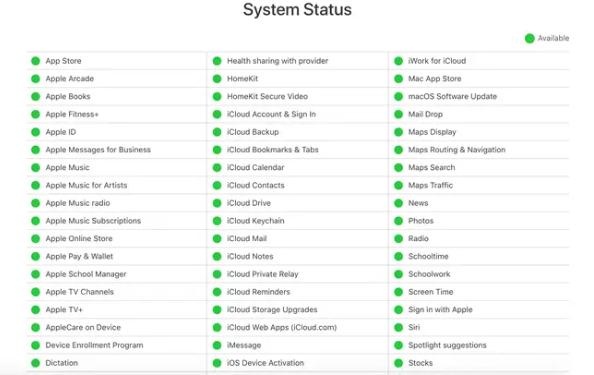Screen dimensions: 594x375
Task: Click the status dot beside Photos
Action: click(399, 221)
